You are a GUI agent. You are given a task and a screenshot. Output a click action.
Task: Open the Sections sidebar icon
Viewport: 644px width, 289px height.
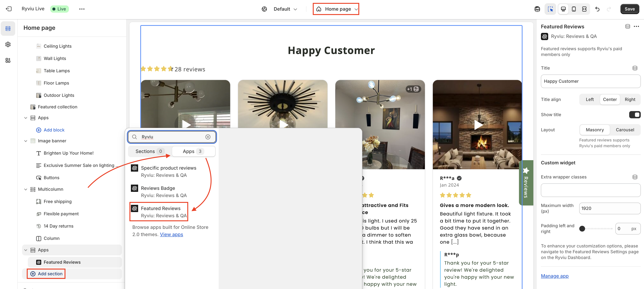[8, 29]
